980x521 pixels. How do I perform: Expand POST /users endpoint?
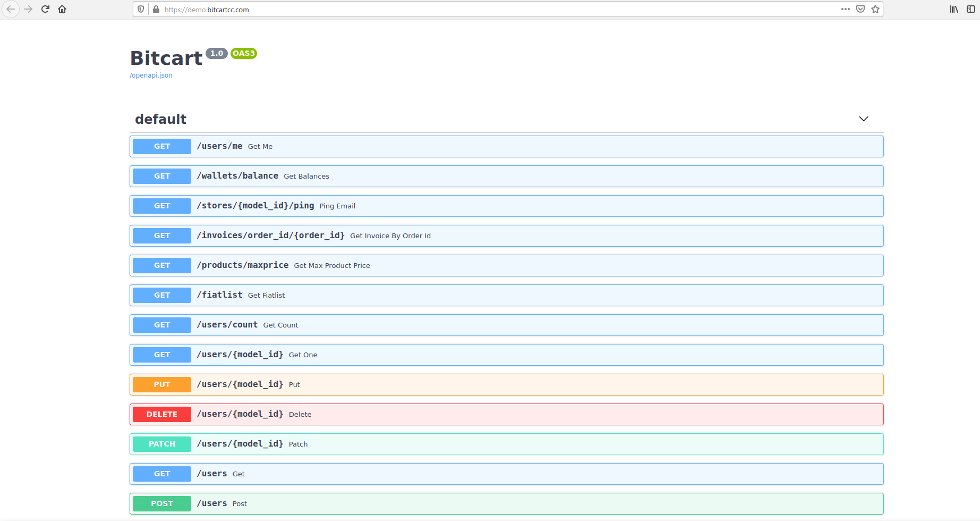pos(507,503)
